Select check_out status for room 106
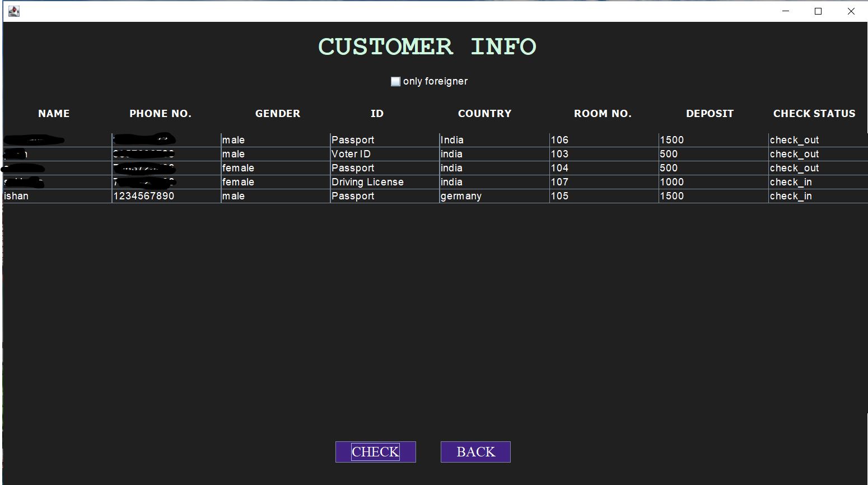868x485 pixels. [818, 140]
